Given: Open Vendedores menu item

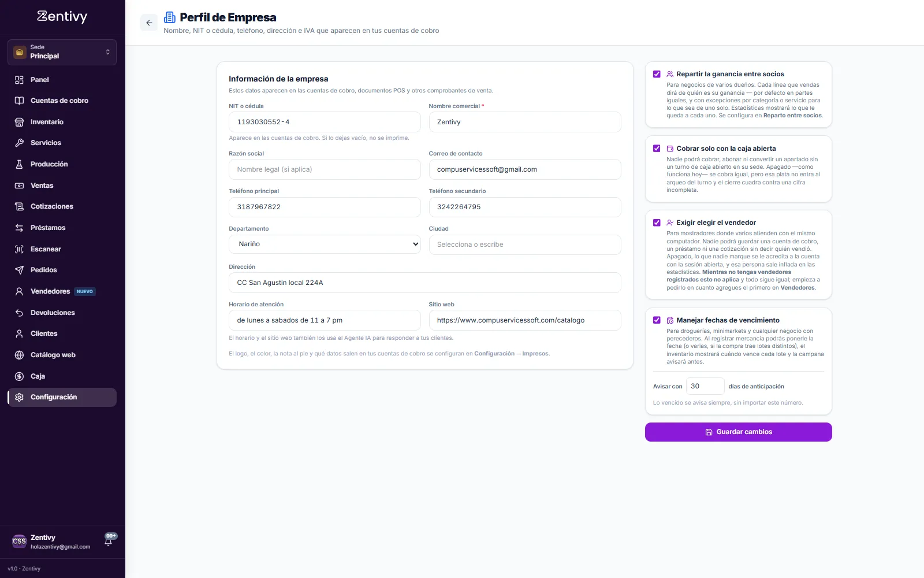Looking at the screenshot, I should pos(62,291).
